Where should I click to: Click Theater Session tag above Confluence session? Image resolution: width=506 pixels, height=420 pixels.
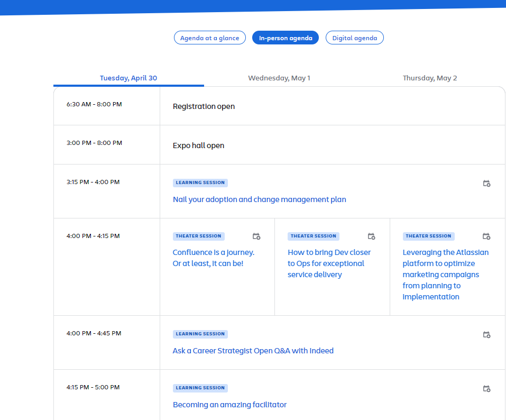pyautogui.click(x=198, y=236)
